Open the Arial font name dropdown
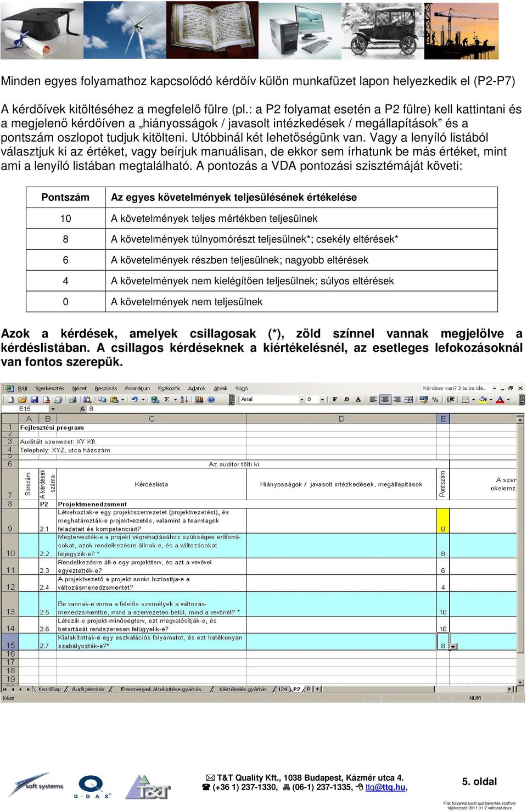527x812 pixels. pyautogui.click(x=301, y=400)
